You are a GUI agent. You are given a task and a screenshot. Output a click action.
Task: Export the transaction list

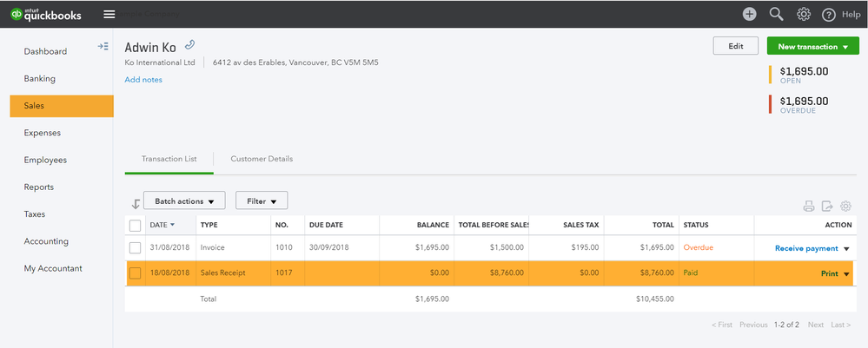pos(827,207)
